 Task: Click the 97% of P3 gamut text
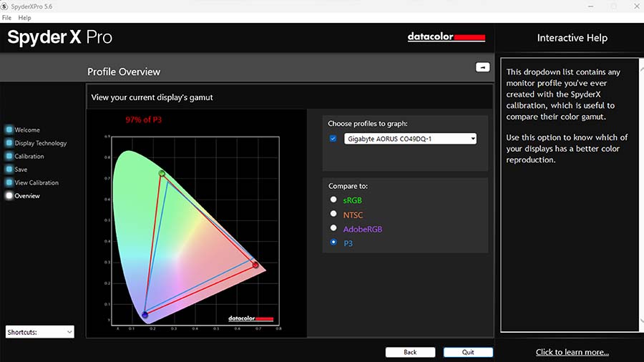click(x=143, y=120)
